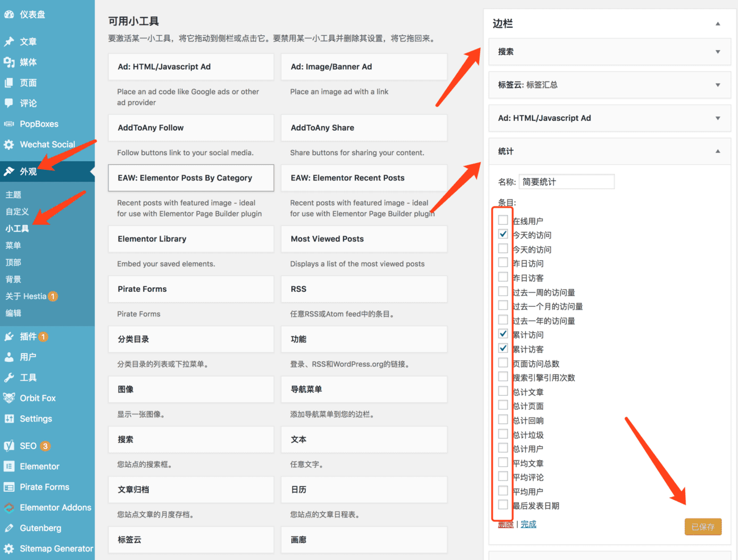The height and width of the screenshot is (560, 738).
Task: Click the Wechat Social gear icon
Action: point(11,144)
